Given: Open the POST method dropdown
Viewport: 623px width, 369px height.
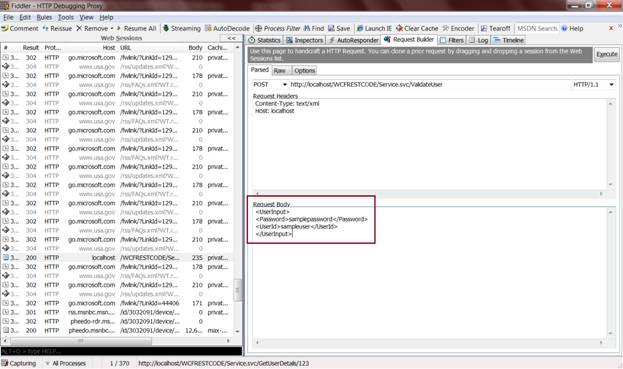Looking at the screenshot, I should pos(284,85).
